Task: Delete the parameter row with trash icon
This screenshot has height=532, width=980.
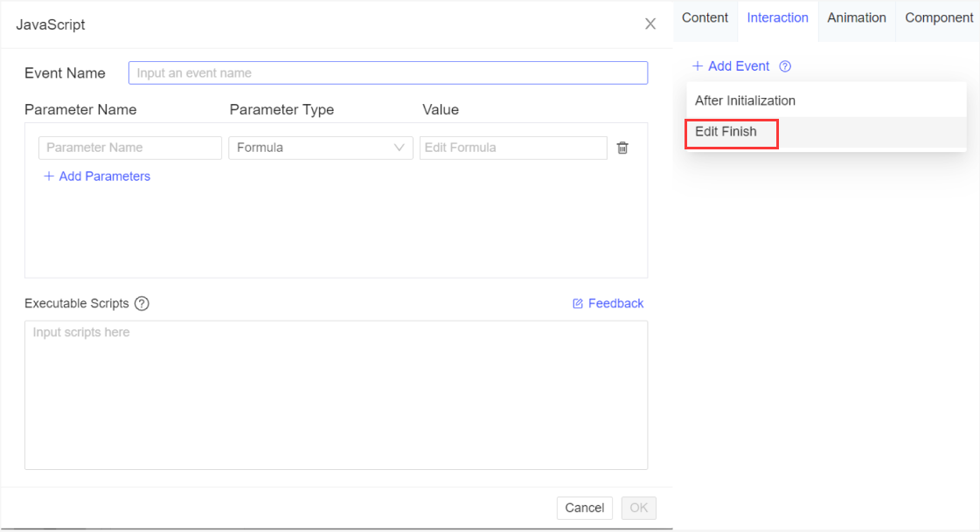Action: [x=622, y=148]
